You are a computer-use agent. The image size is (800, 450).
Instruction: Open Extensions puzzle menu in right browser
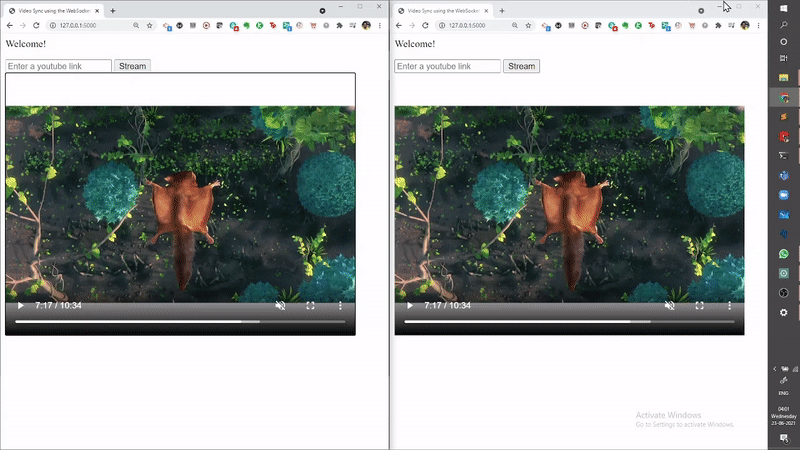point(718,26)
